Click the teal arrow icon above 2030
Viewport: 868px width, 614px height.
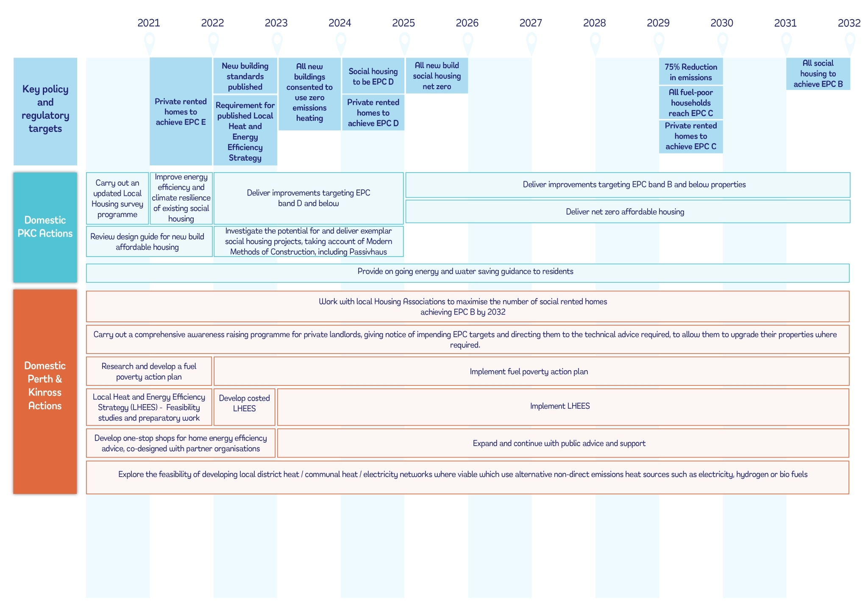[x=723, y=42]
